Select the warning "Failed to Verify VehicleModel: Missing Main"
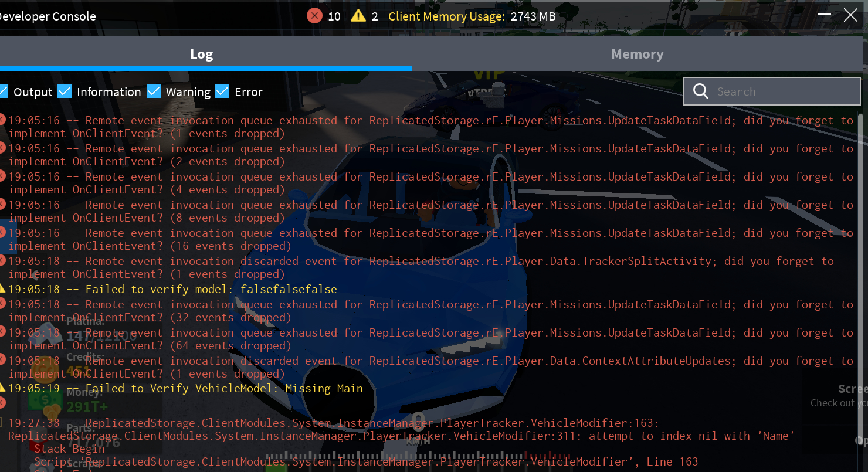This screenshot has height=472, width=868. pos(186,388)
